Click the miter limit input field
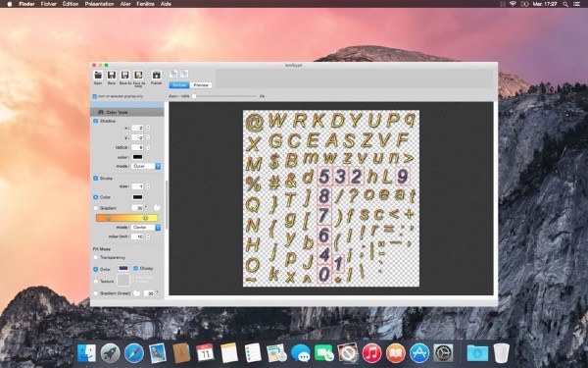This screenshot has width=588, height=368. coord(137,237)
